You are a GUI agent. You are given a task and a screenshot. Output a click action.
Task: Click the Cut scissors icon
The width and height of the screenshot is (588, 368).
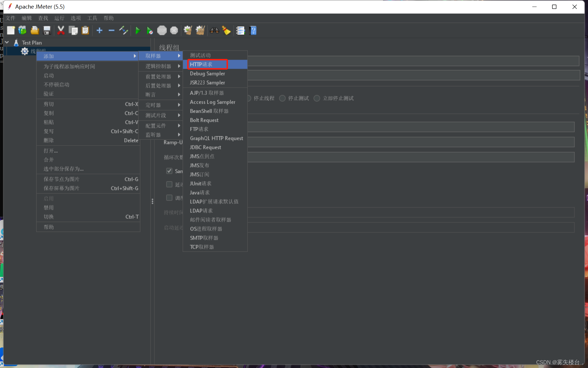point(61,30)
